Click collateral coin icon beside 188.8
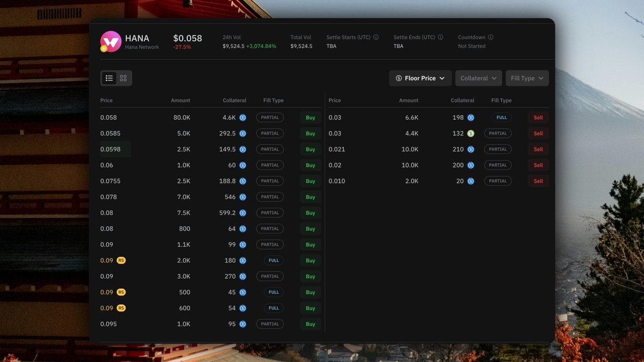 coord(243,181)
